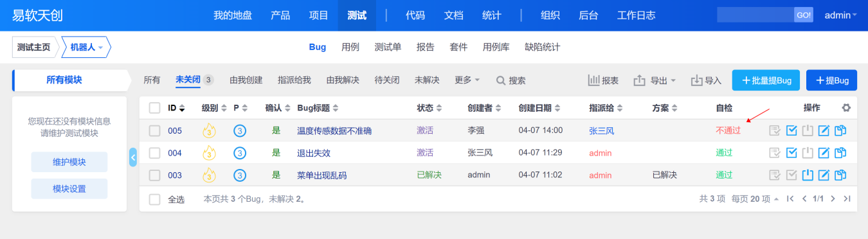
Task: Click the 批量提Bug button
Action: [766, 80]
